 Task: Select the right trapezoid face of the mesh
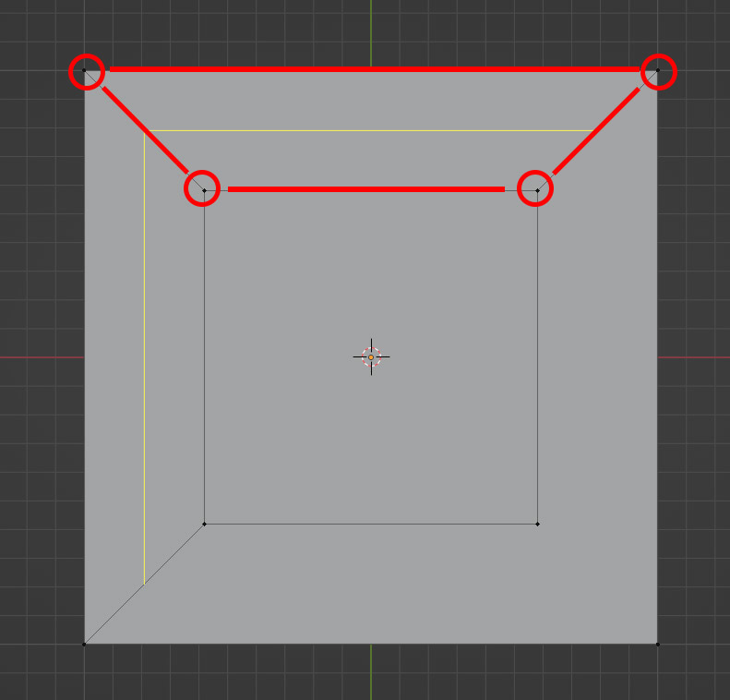tap(598, 357)
